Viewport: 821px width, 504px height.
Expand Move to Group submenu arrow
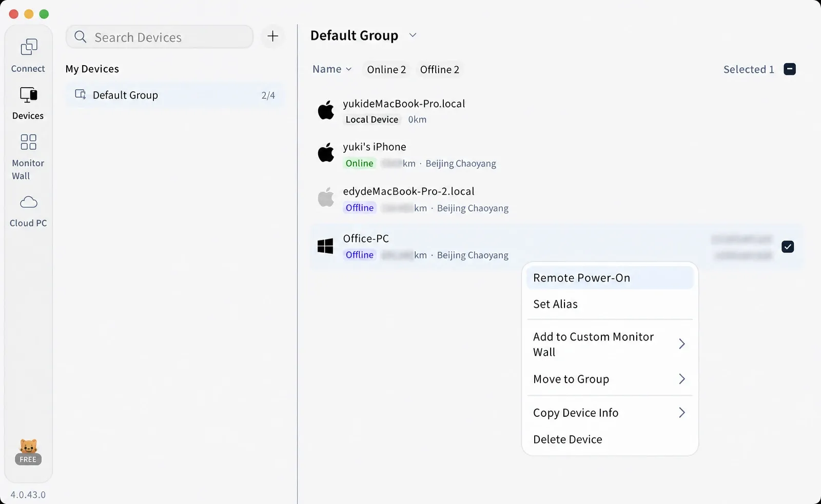[682, 379]
